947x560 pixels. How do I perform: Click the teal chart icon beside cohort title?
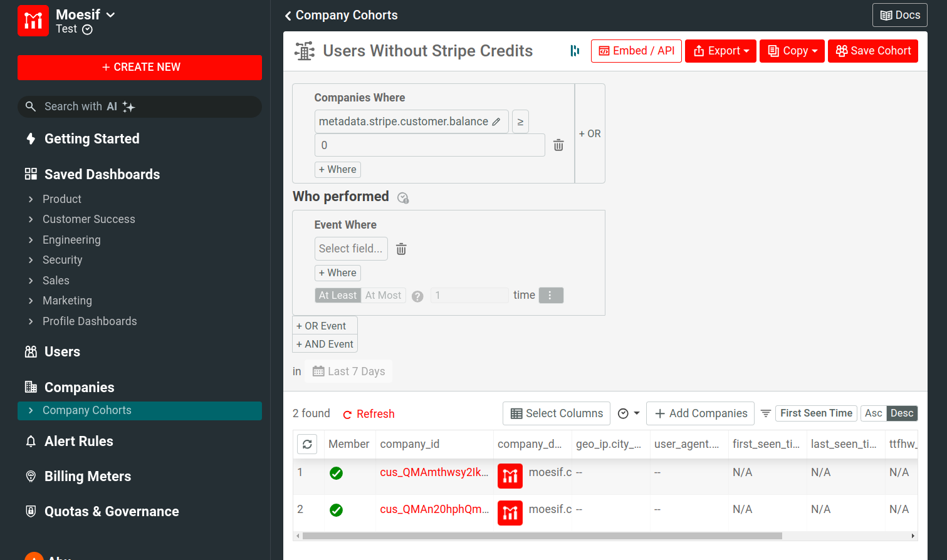tap(574, 51)
